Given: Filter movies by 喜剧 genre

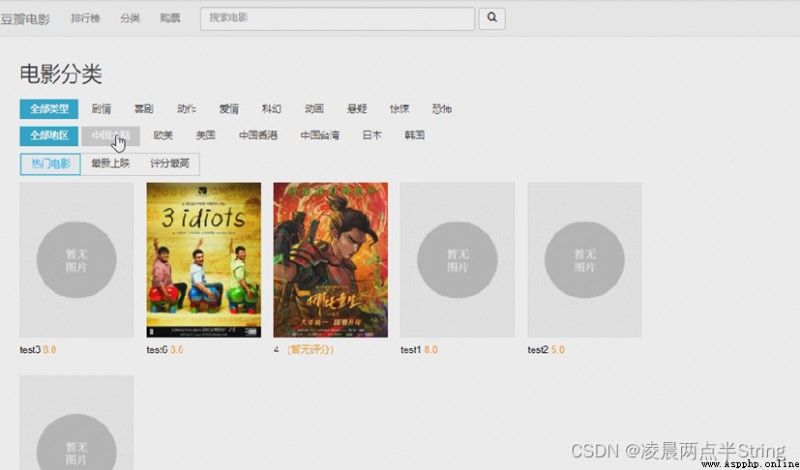Looking at the screenshot, I should click(x=144, y=109).
